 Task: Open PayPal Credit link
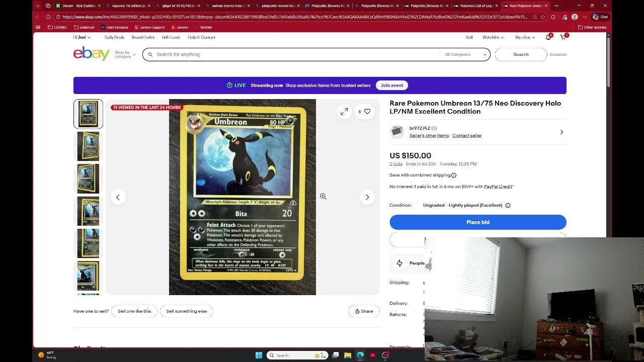tap(498, 187)
